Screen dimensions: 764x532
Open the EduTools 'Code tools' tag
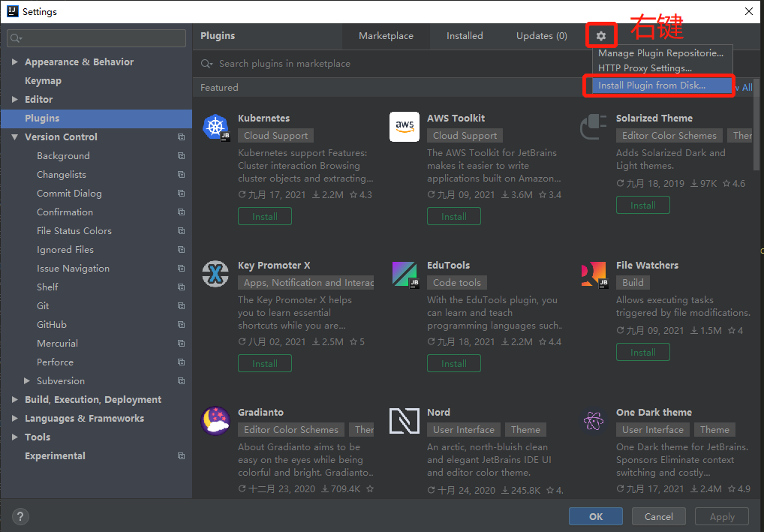(456, 283)
